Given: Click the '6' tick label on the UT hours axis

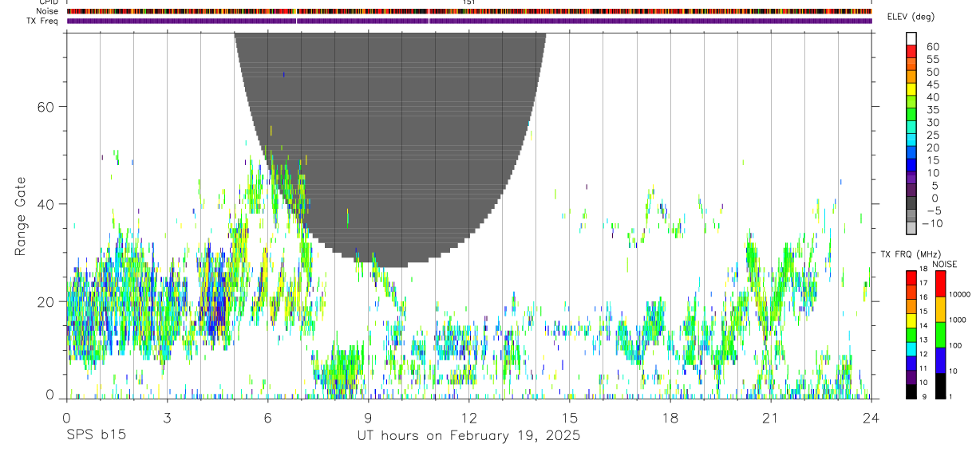Looking at the screenshot, I should click(267, 418).
